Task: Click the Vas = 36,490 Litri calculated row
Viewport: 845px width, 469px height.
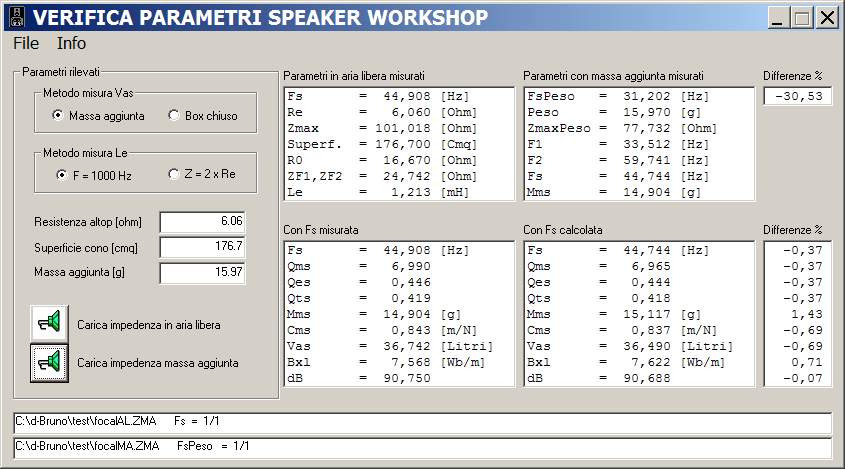Action: point(639,346)
